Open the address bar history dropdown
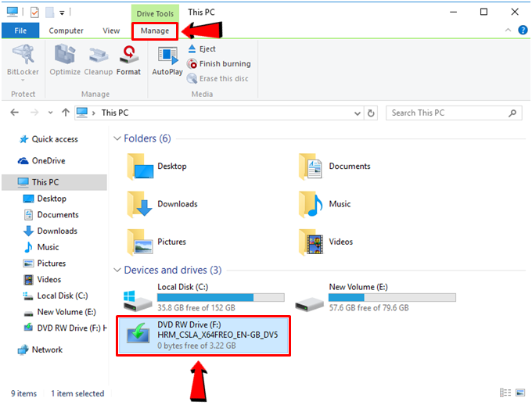Screen dimensions: 532x405 tap(358, 113)
